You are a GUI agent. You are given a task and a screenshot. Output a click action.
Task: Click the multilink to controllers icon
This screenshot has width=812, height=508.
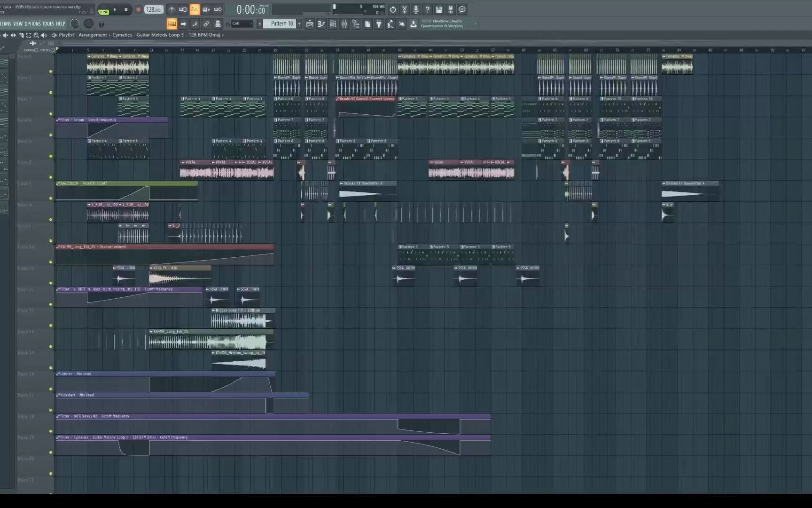(218, 24)
